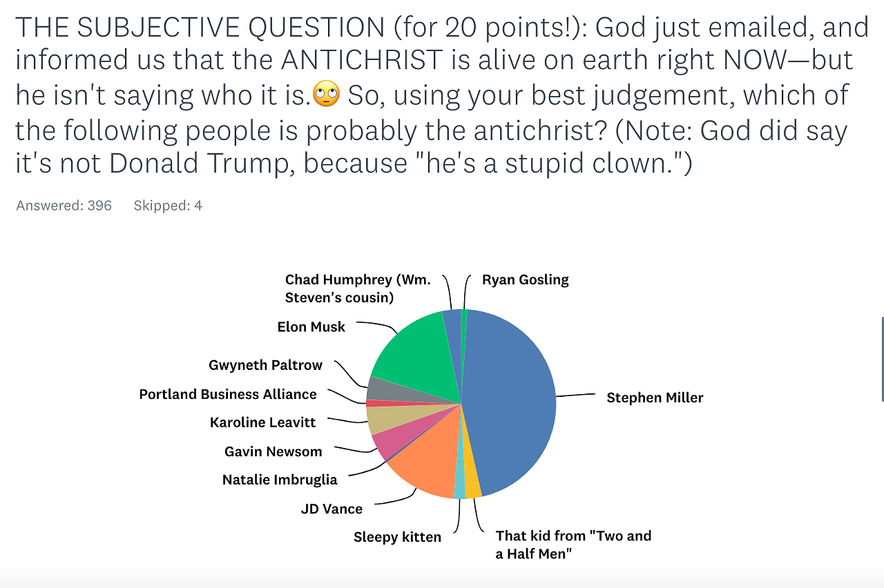Click the teal Sleepy kitten pie slice
884x588 pixels.
tap(459, 487)
